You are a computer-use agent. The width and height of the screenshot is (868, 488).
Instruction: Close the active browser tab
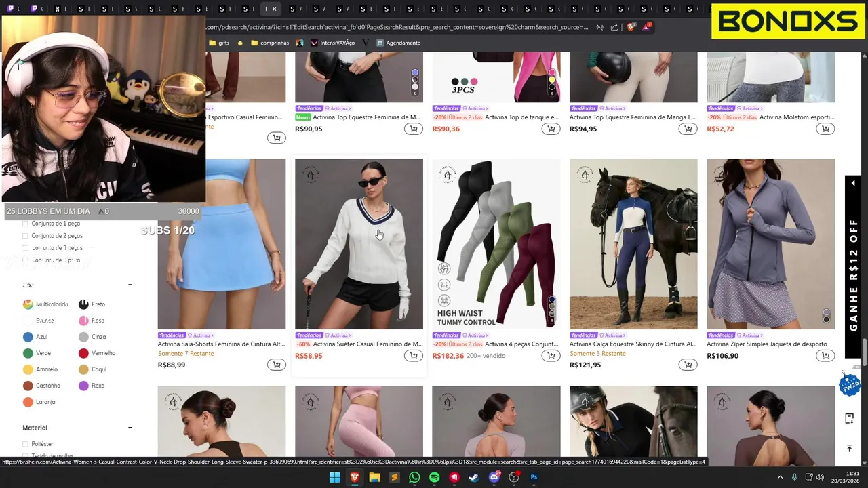(x=275, y=9)
